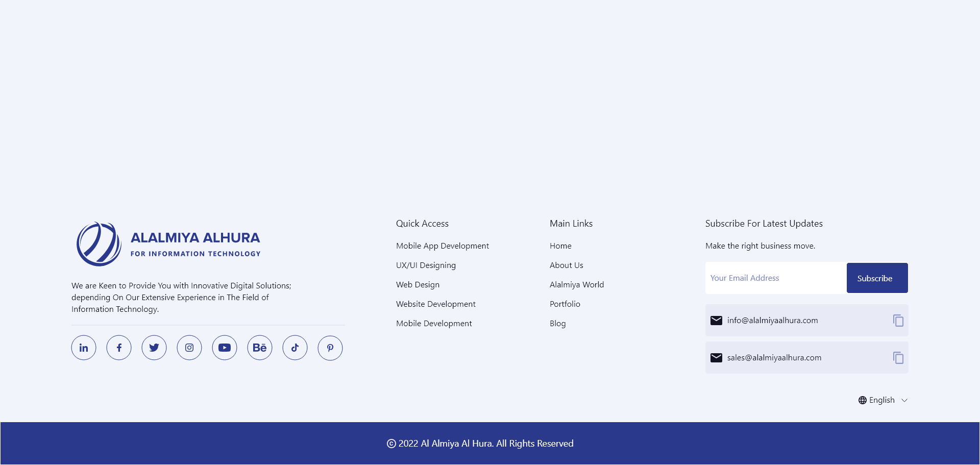Open the Mobile App Development link
The width and height of the screenshot is (980, 465).
[442, 246]
